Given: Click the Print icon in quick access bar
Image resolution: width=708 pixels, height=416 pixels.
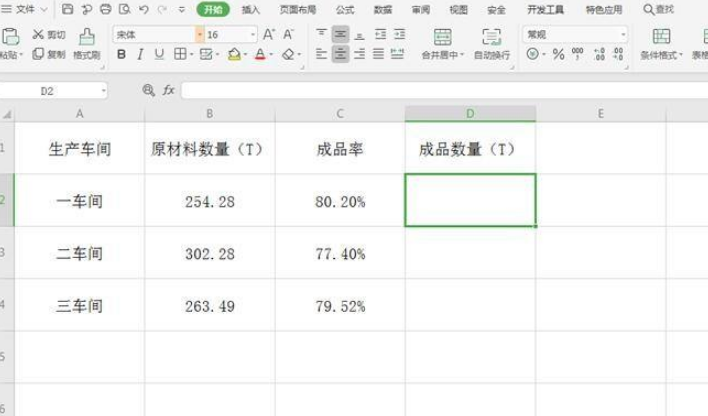Looking at the screenshot, I should [x=105, y=9].
